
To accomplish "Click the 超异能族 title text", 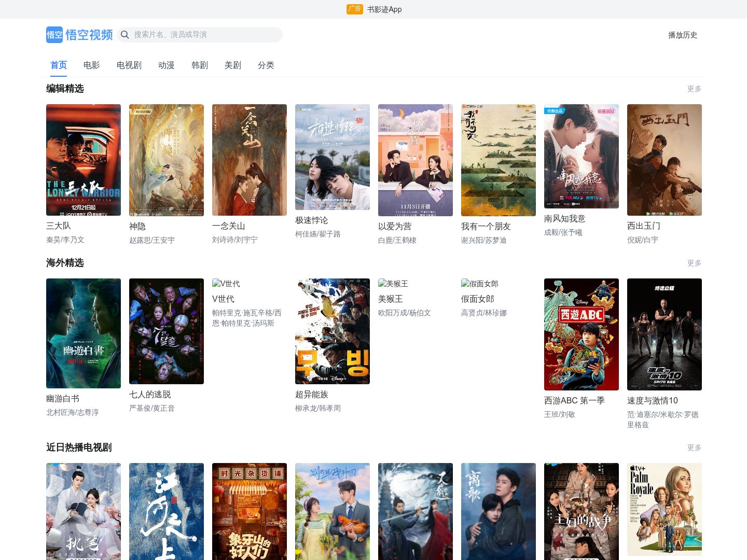I will (312, 394).
